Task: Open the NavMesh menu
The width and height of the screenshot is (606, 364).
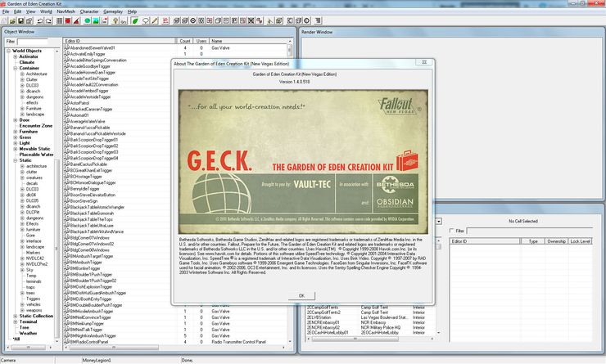Action: pyautogui.click(x=65, y=12)
